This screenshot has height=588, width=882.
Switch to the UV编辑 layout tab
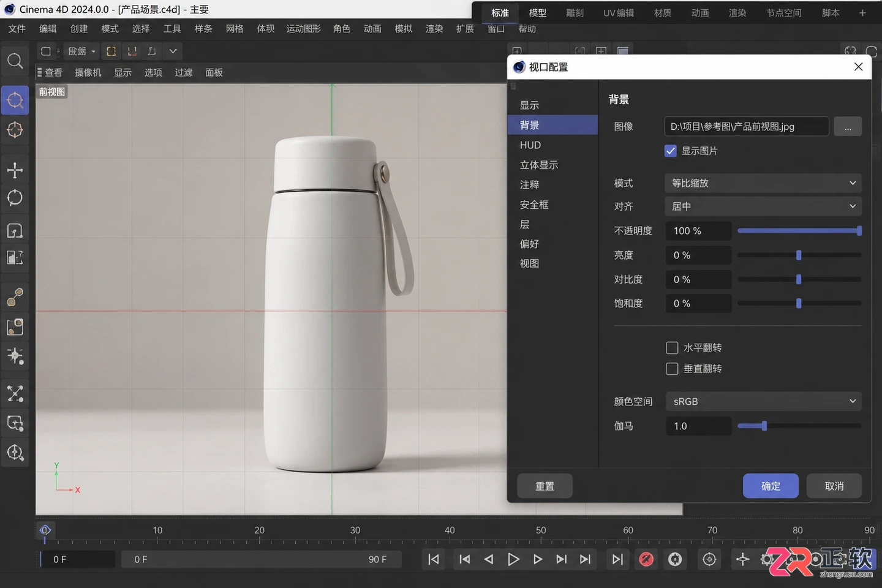tap(619, 13)
